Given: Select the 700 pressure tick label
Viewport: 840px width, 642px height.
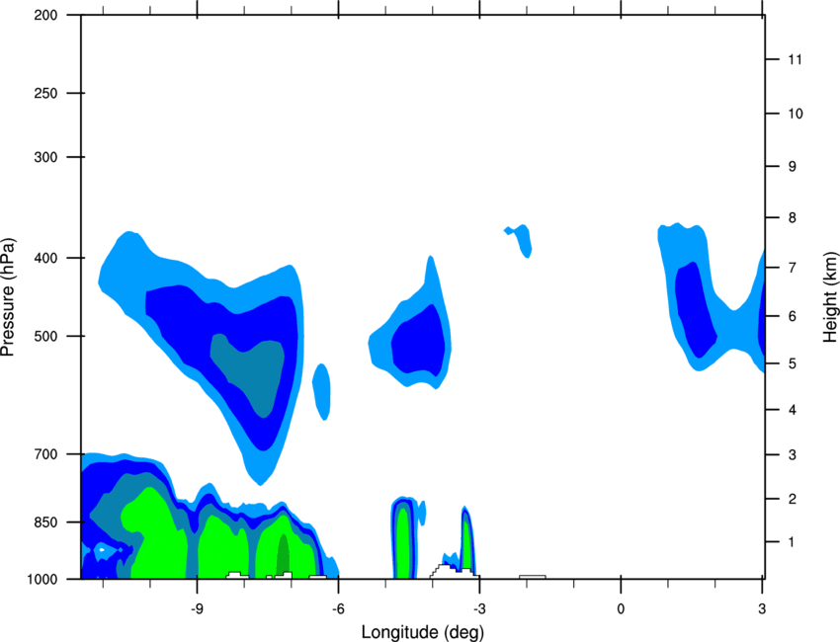Looking at the screenshot, I should point(46,454).
